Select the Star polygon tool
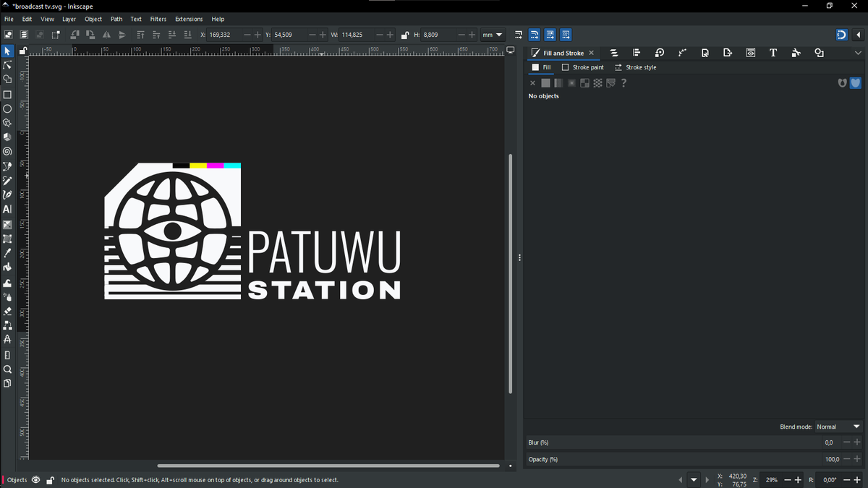 click(x=7, y=123)
